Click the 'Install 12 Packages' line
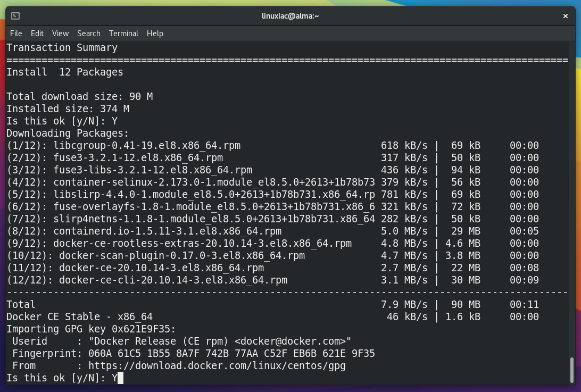This screenshot has width=581, height=392. 65,72
